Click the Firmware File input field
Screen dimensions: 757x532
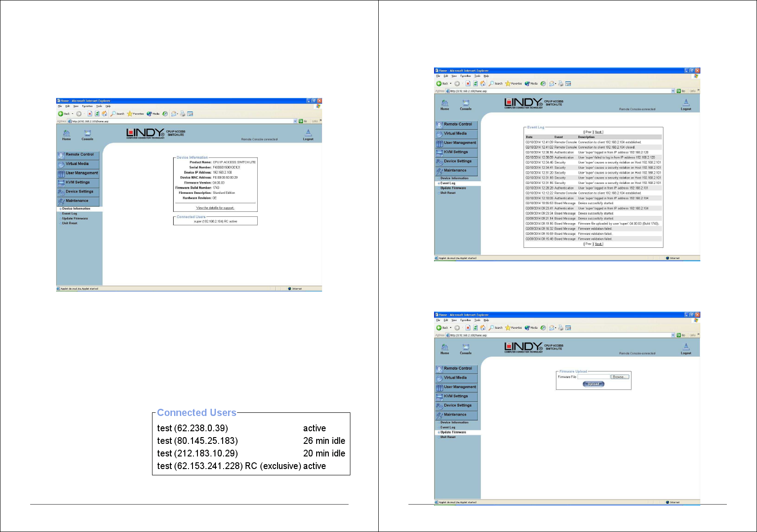tap(593, 377)
